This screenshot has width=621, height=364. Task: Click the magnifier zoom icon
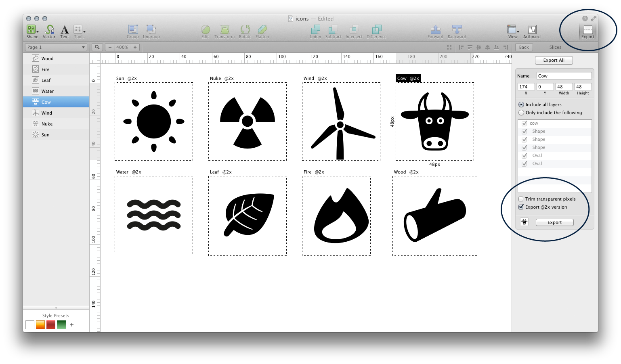[97, 47]
